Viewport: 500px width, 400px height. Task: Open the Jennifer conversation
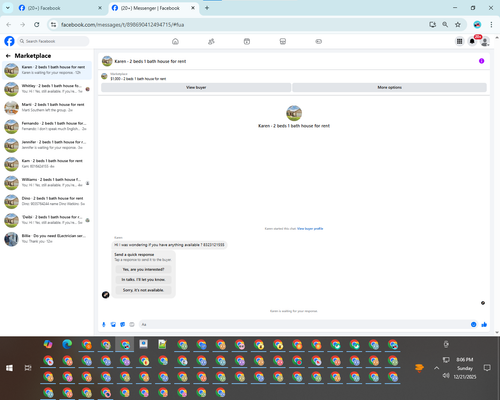pyautogui.click(x=47, y=145)
